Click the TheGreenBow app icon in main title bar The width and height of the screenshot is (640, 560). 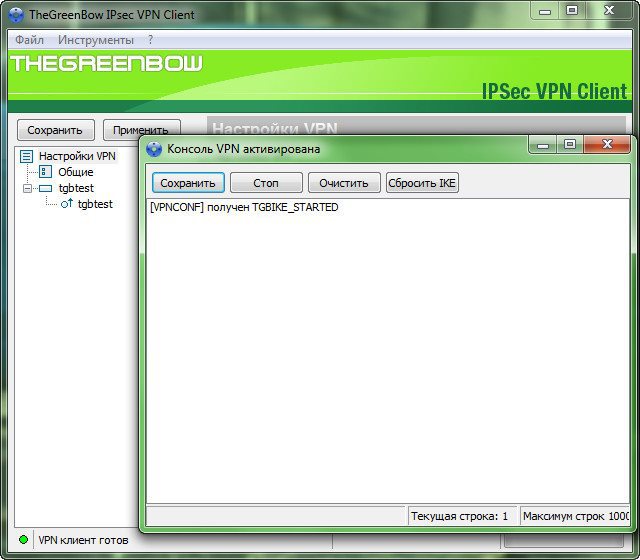click(16, 15)
